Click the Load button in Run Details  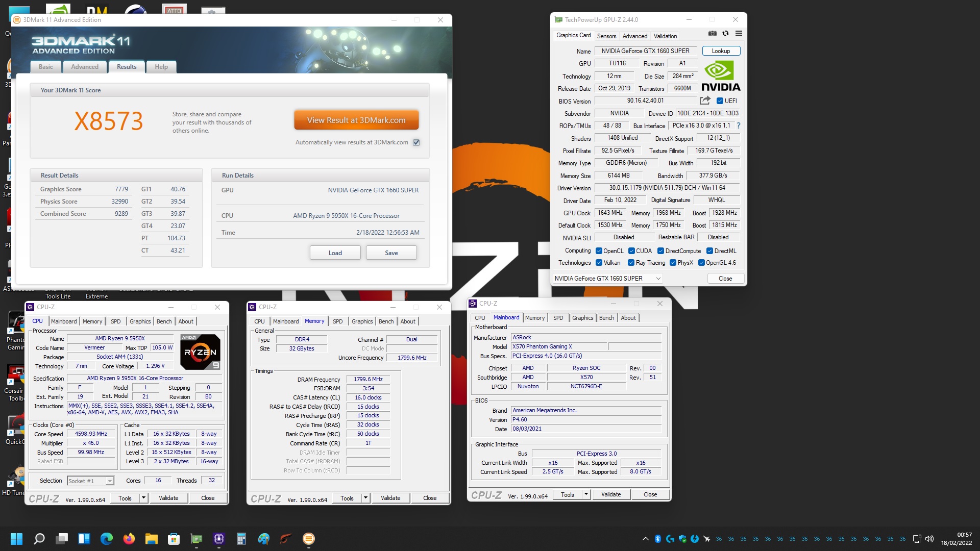pyautogui.click(x=335, y=253)
